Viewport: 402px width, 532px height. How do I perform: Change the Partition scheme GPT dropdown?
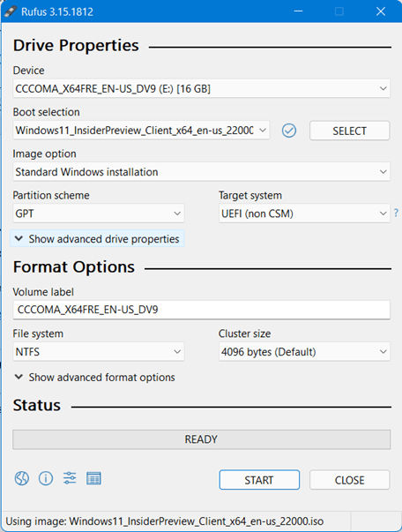coord(99,214)
